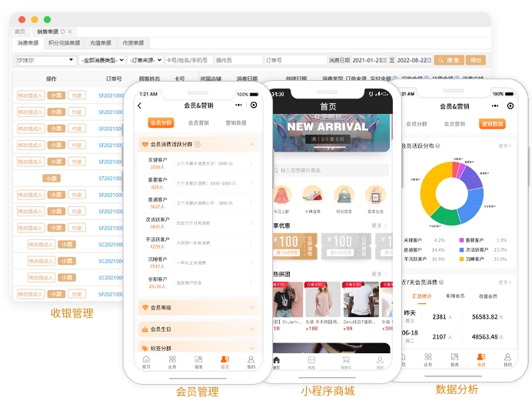Expand the 标签分群 section
The image size is (532, 401).
[x=252, y=348]
